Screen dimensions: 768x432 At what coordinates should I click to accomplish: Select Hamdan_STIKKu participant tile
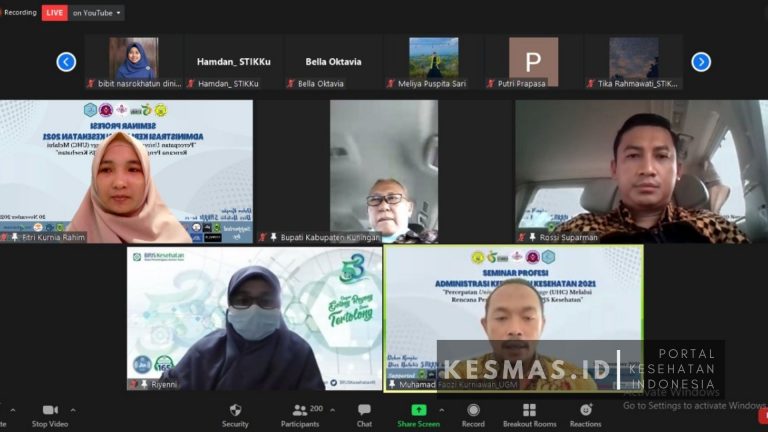[234, 62]
